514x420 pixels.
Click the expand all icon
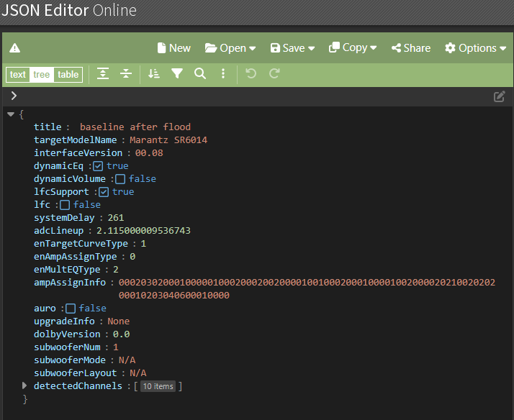[103, 73]
